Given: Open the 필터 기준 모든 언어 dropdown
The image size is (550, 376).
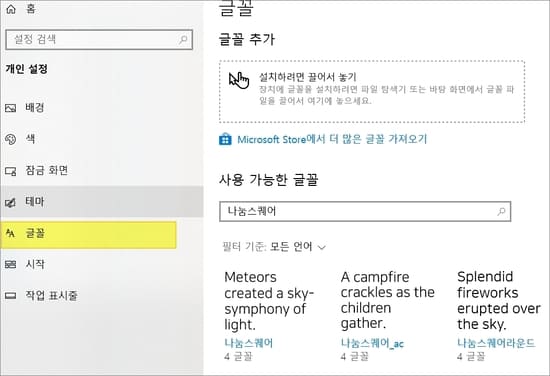Looking at the screenshot, I should [x=274, y=247].
